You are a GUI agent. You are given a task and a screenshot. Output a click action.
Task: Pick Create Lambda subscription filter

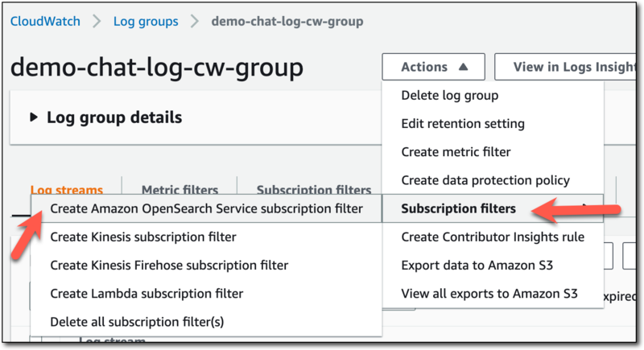point(147,294)
